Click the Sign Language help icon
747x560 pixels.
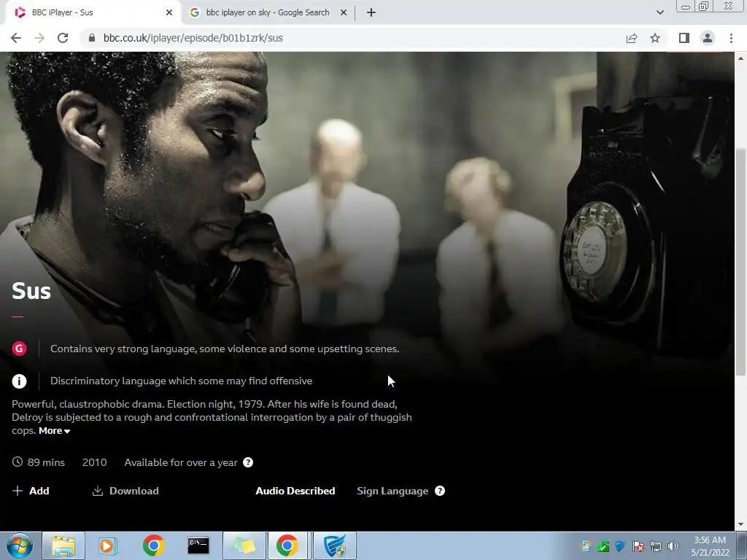tap(440, 491)
